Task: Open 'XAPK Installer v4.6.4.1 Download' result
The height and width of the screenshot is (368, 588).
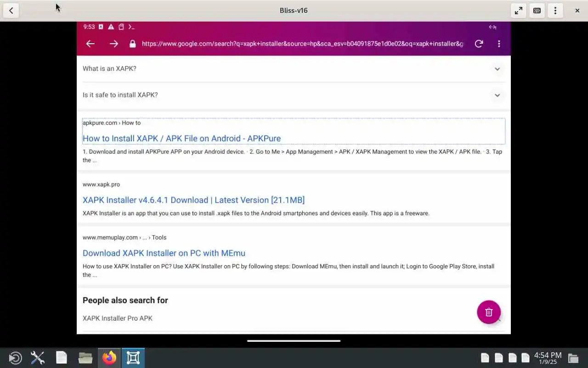Action: click(193, 200)
